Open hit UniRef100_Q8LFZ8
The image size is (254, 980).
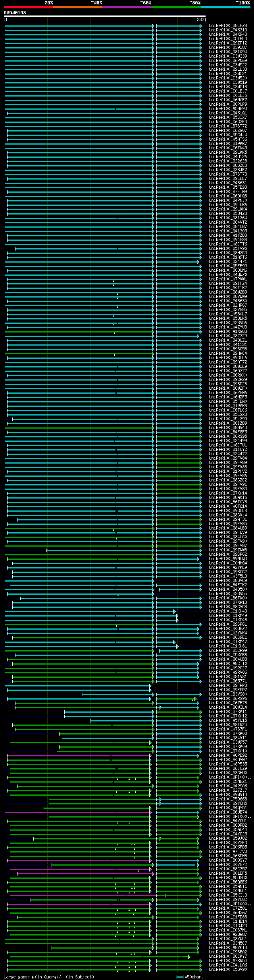(228, 25)
